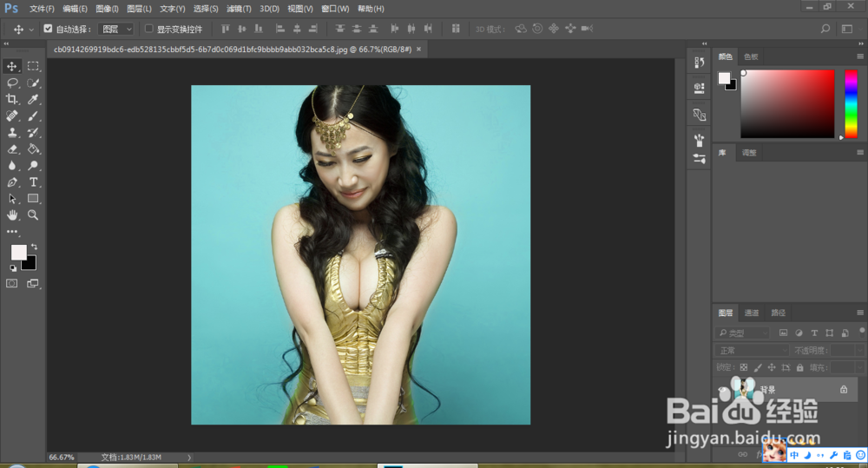The image size is (868, 468).
Task: Select the Horizontal Type tool
Action: coord(33,182)
